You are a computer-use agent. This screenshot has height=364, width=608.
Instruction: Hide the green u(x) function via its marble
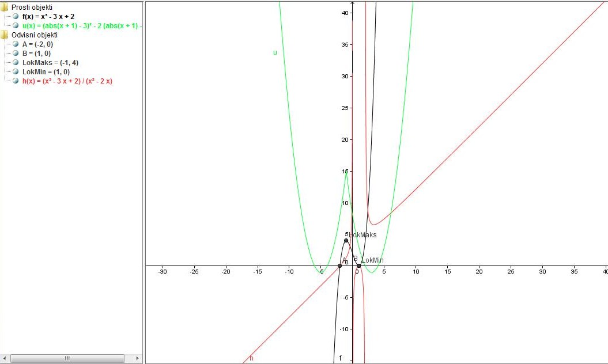coord(15,26)
